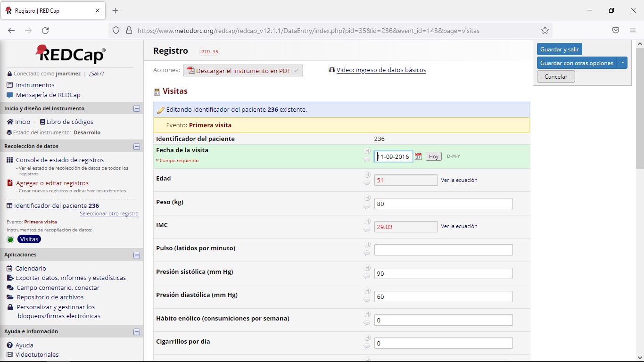Collapse the Aplicaciones section
The image size is (644, 362).
pos(137,255)
